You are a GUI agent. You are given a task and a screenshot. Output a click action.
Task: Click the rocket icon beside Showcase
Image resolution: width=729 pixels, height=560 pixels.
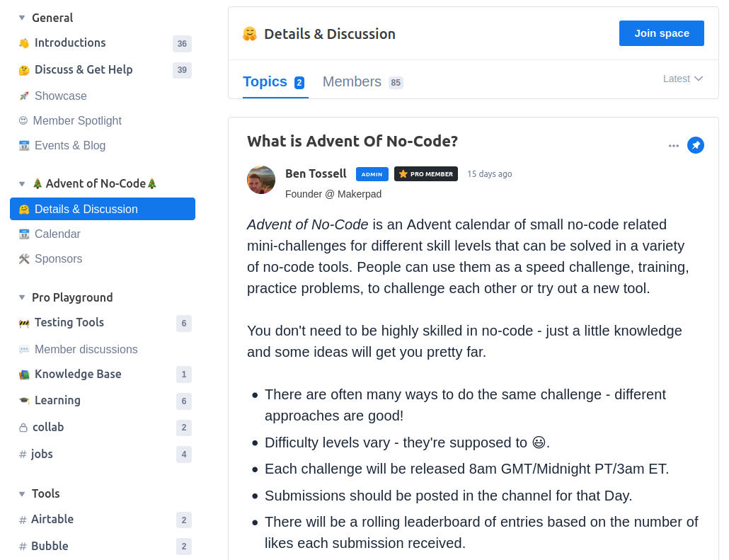coord(24,96)
